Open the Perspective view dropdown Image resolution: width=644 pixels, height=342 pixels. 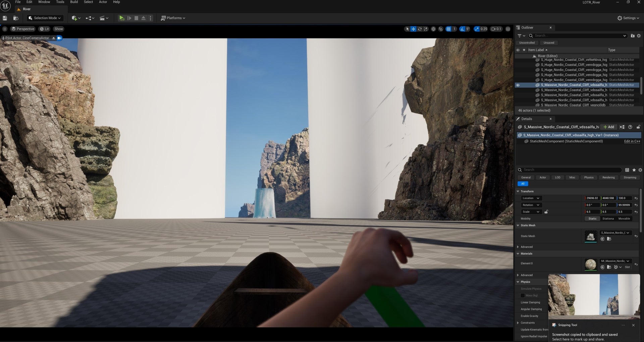click(x=23, y=29)
